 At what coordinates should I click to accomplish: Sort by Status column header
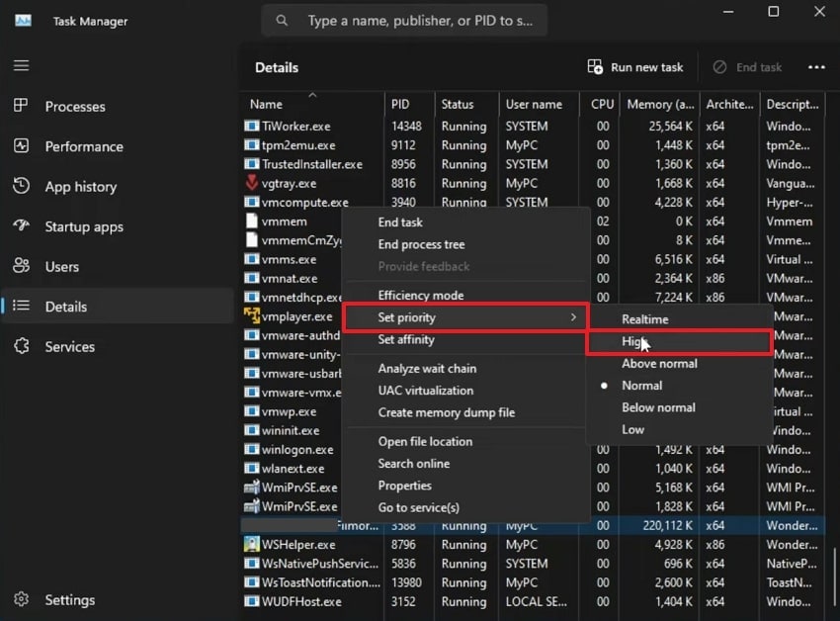(x=466, y=104)
